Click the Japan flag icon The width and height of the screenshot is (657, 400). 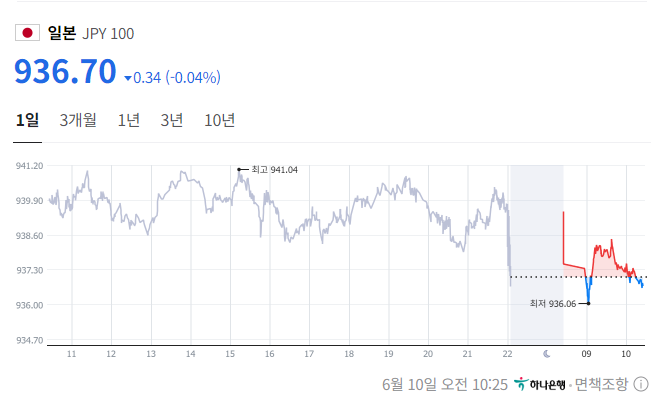pyautogui.click(x=28, y=33)
